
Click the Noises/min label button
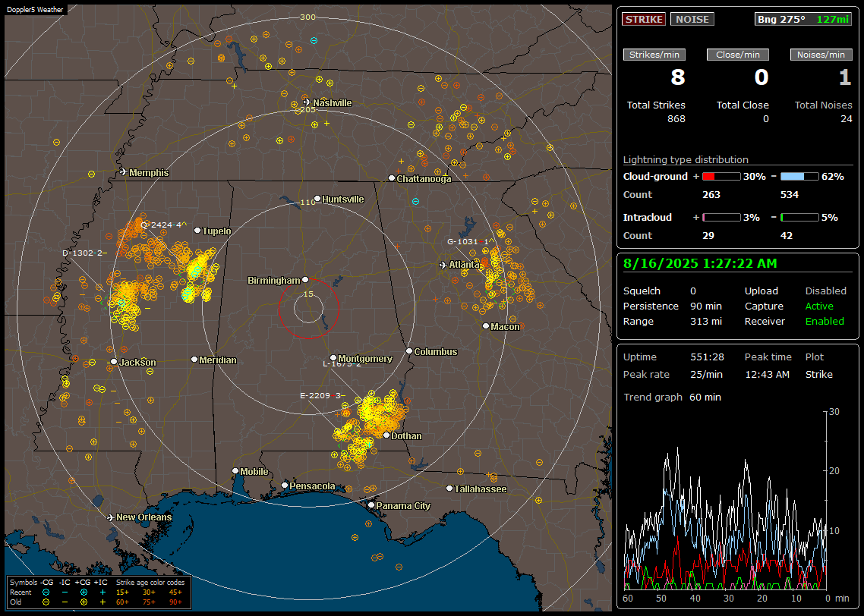point(821,55)
